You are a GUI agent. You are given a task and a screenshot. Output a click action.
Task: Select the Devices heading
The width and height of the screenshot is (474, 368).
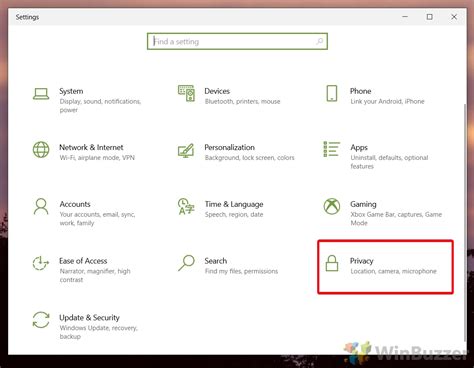click(217, 91)
